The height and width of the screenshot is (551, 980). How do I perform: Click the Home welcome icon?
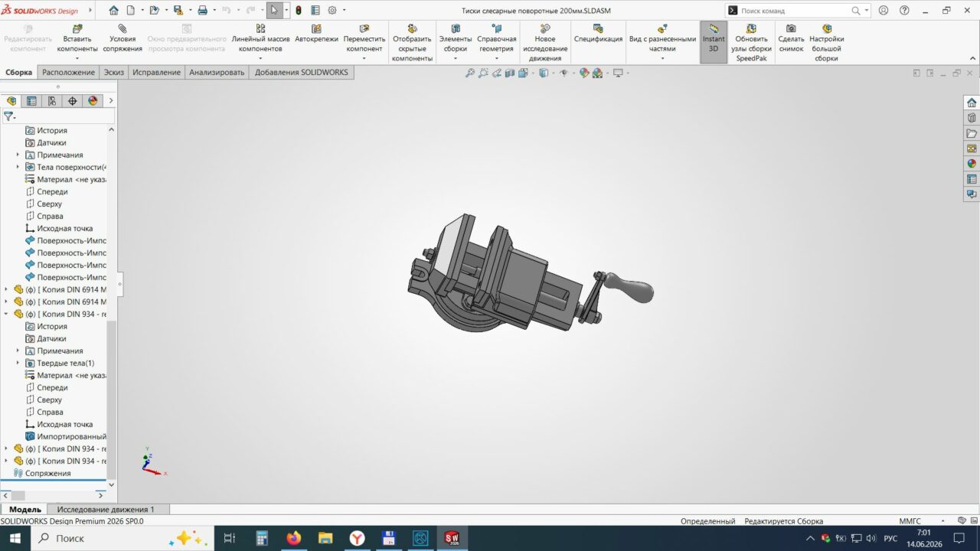click(114, 11)
